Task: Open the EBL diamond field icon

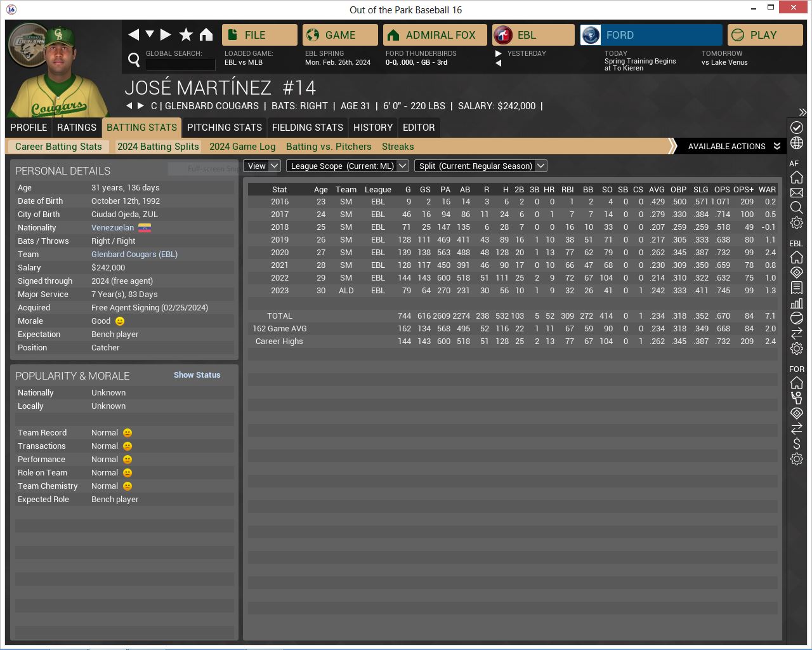Action: [x=797, y=272]
